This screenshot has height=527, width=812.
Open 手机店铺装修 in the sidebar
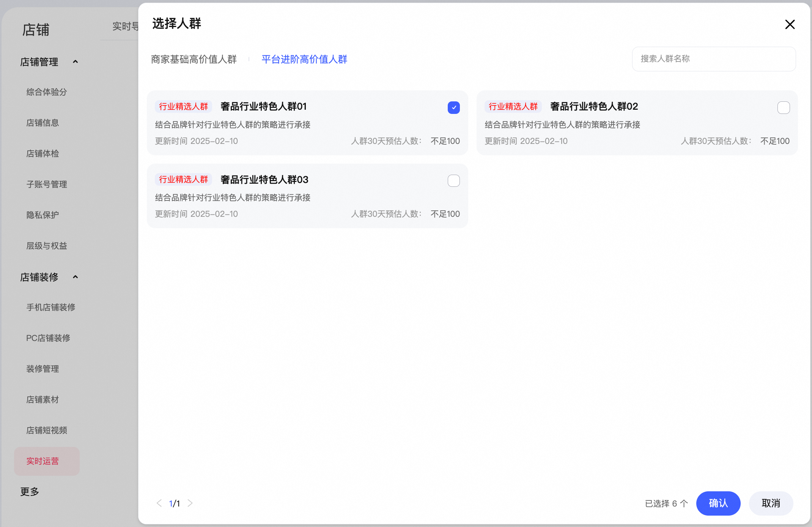(x=51, y=307)
